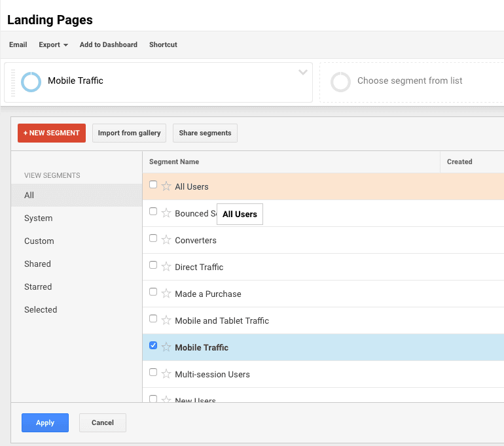
Task: Click the Mobile Traffic donut chart icon
Action: tap(31, 81)
